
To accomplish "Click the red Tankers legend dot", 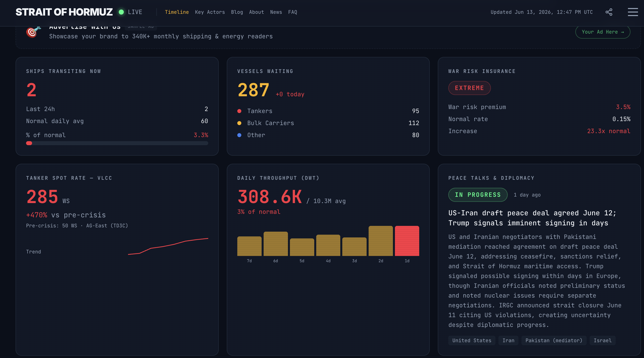I will point(239,111).
